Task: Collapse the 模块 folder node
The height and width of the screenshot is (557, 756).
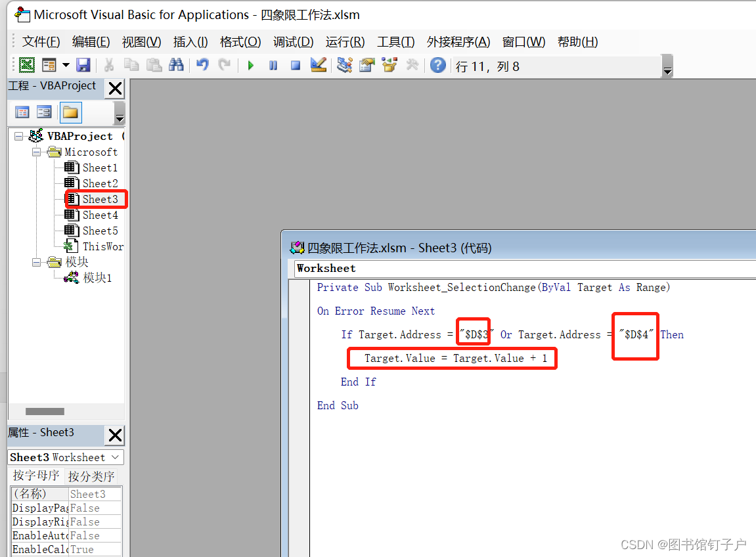Action: tap(36, 262)
